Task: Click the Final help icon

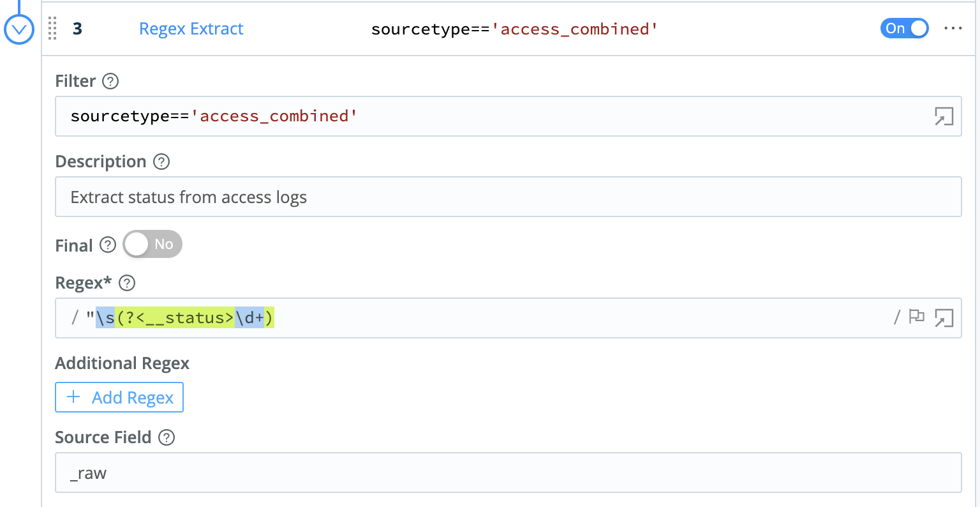Action: click(108, 245)
